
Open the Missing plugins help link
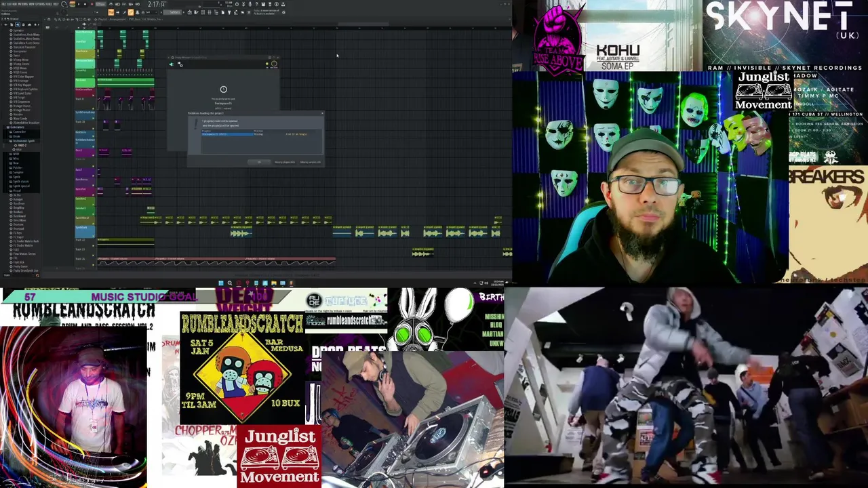(x=285, y=162)
